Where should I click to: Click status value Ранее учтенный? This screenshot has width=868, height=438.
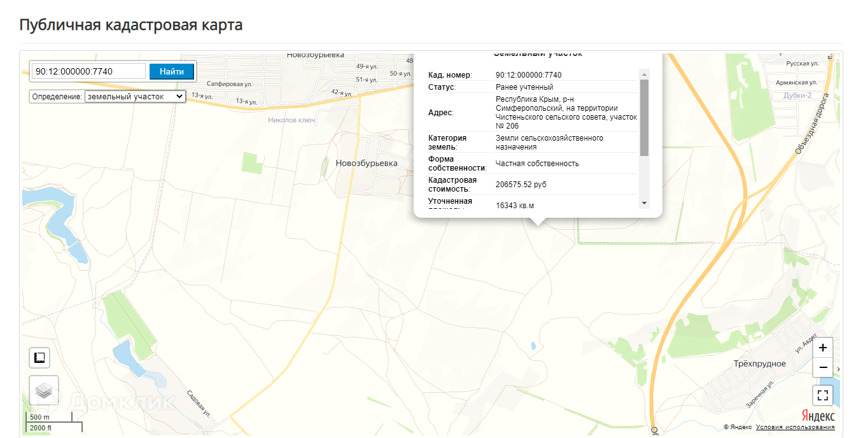click(524, 87)
